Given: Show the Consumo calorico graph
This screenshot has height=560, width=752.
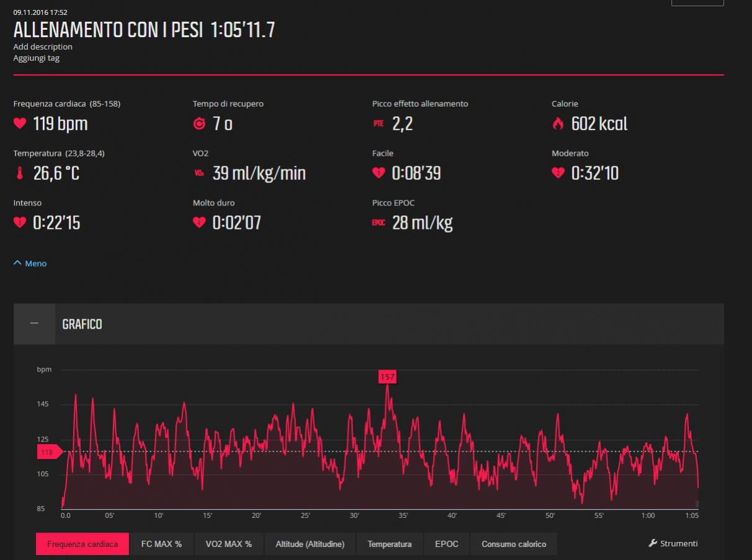Looking at the screenshot, I should (514, 544).
